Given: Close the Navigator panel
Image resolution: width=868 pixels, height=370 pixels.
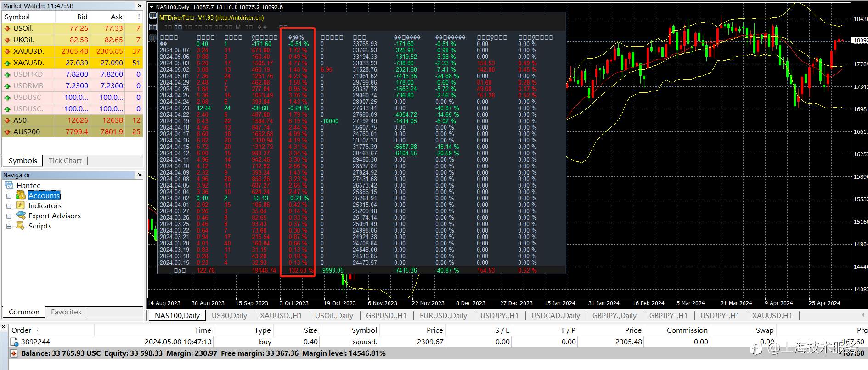Looking at the screenshot, I should (140, 175).
